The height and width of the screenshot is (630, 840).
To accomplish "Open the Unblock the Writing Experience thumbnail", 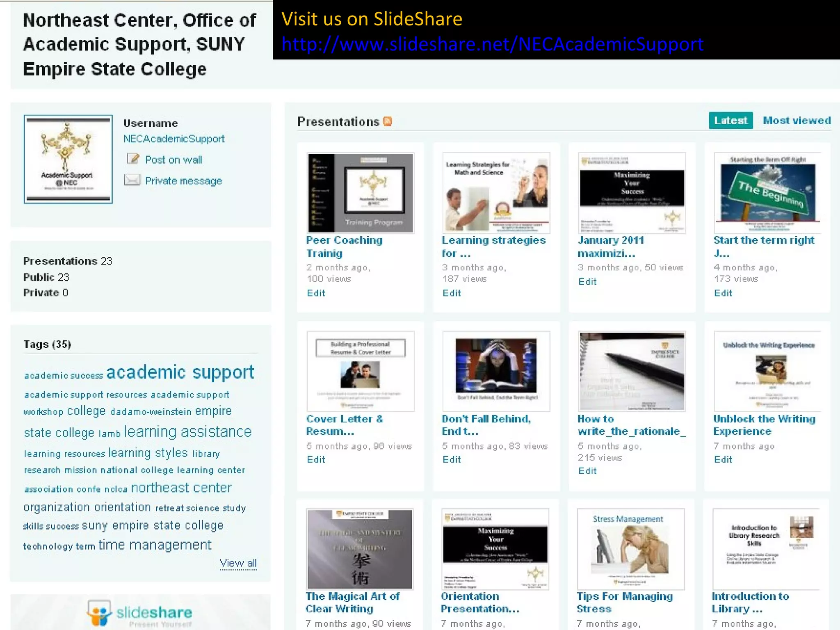I will [x=767, y=371].
